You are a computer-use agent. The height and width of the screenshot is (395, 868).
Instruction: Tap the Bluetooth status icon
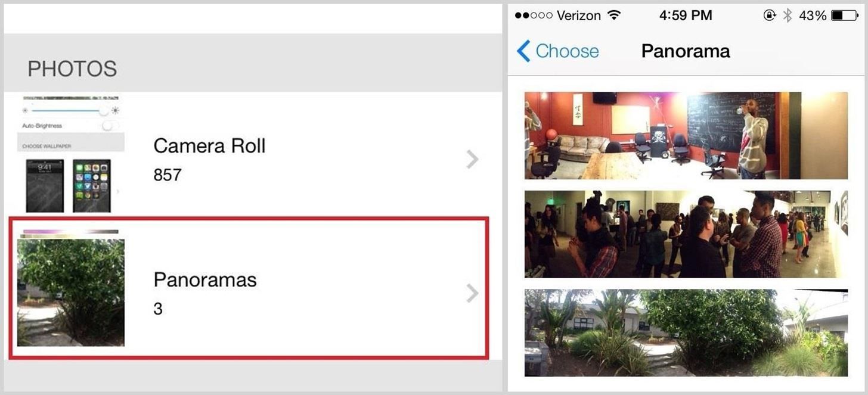click(787, 15)
